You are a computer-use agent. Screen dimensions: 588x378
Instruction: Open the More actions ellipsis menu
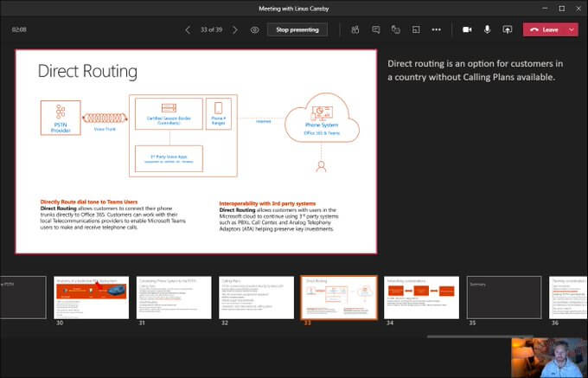click(436, 29)
